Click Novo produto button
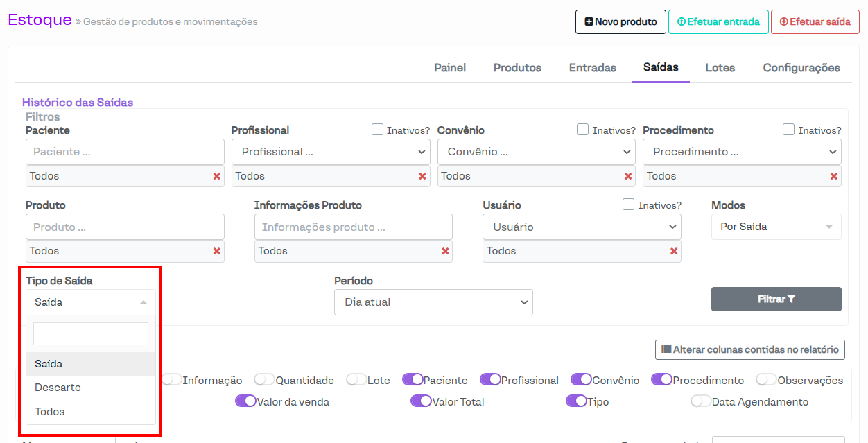This screenshot has height=443, width=868. [620, 22]
